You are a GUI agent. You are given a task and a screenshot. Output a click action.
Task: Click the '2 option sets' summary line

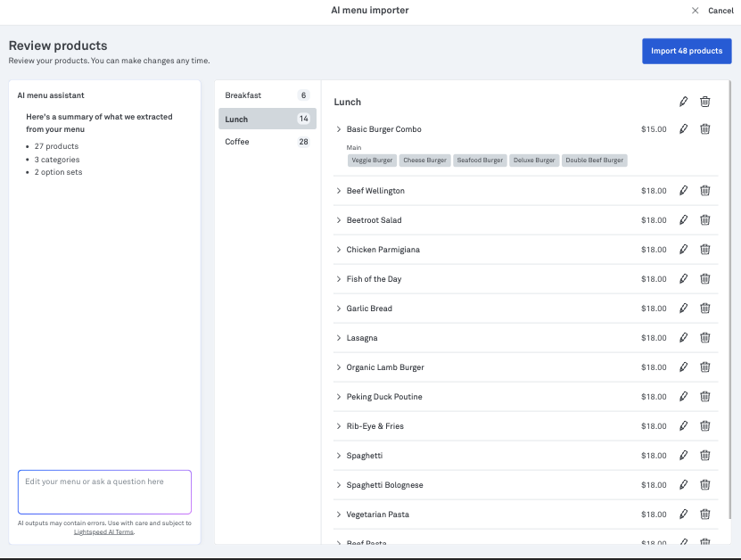point(58,172)
